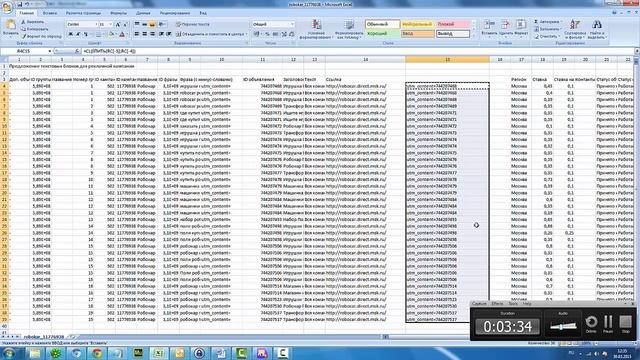Screen dimensions: 640x360
Task: Open the font name combo box
Action: [82, 24]
